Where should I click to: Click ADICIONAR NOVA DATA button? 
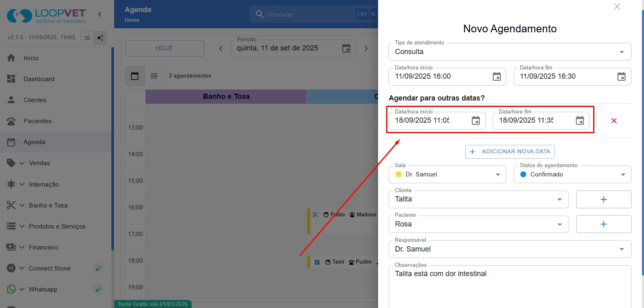(510, 152)
